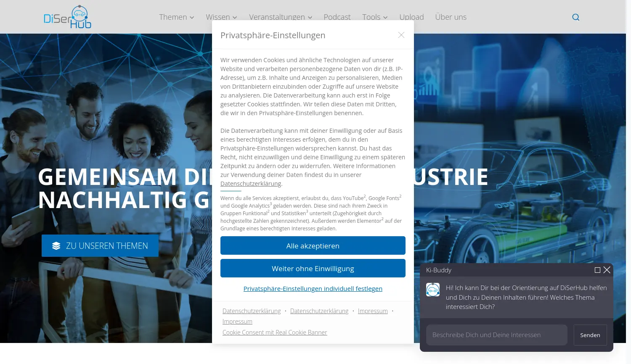Close the Ki-Buddy chat panel

click(x=607, y=270)
